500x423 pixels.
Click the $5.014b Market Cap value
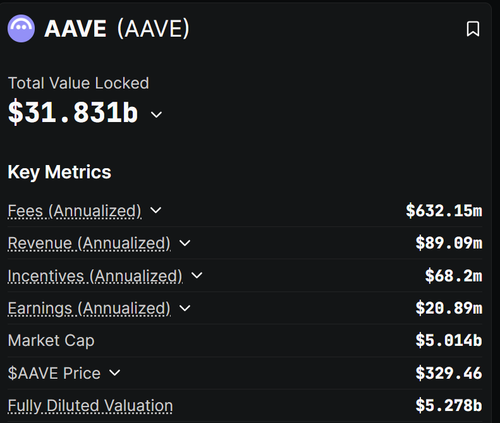449,340
